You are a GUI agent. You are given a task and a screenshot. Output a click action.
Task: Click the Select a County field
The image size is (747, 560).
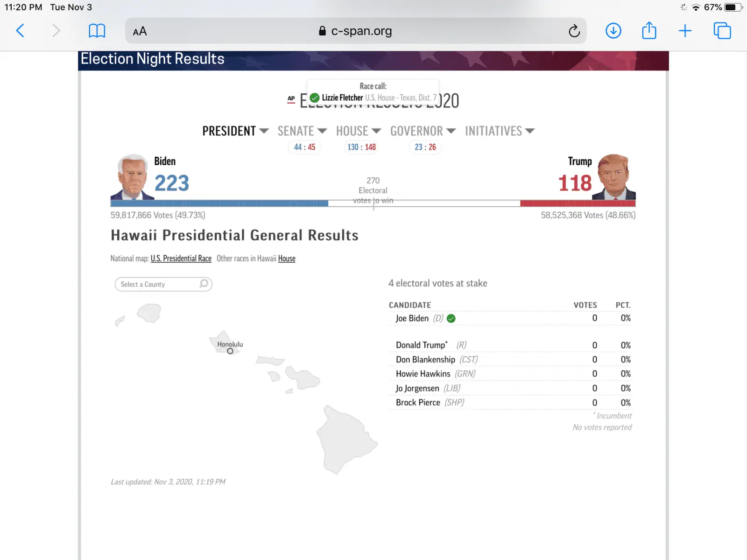pyautogui.click(x=159, y=284)
